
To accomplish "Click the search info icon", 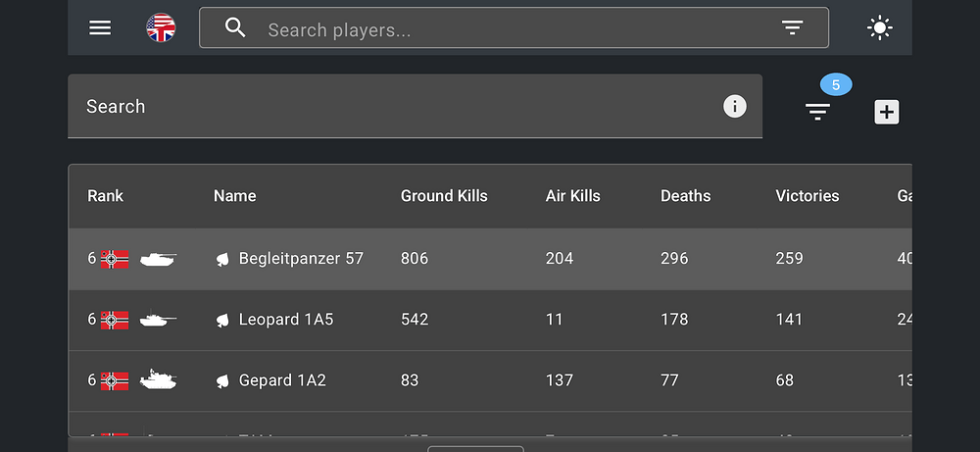I will pyautogui.click(x=735, y=107).
